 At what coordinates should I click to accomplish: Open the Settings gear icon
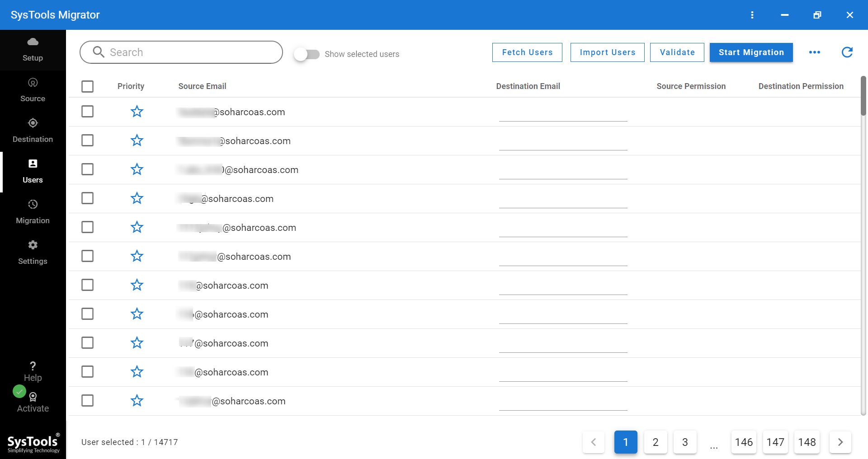click(x=33, y=245)
